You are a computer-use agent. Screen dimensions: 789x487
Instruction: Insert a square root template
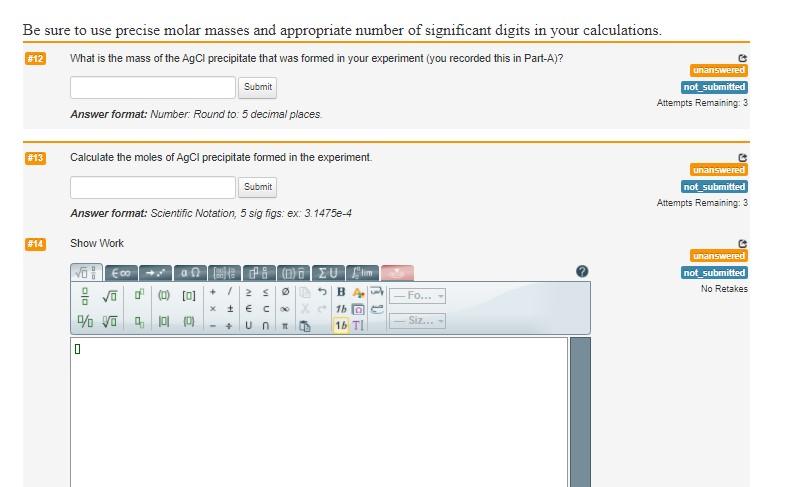[x=110, y=296]
